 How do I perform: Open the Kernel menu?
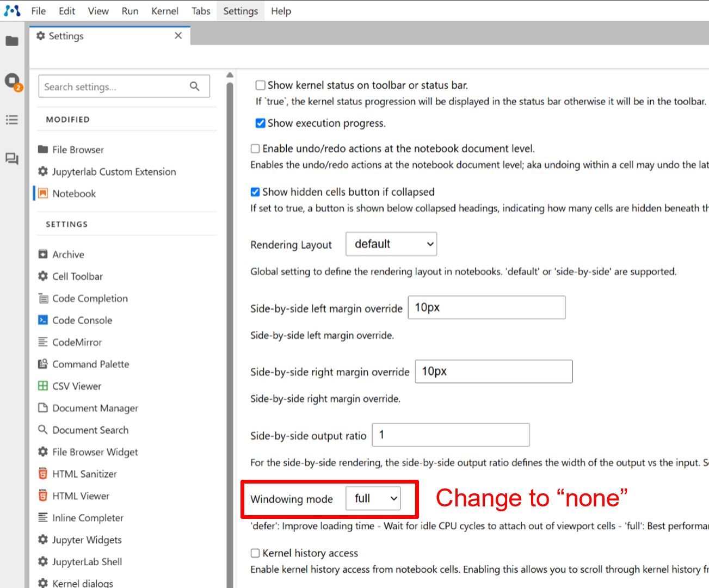(x=165, y=11)
